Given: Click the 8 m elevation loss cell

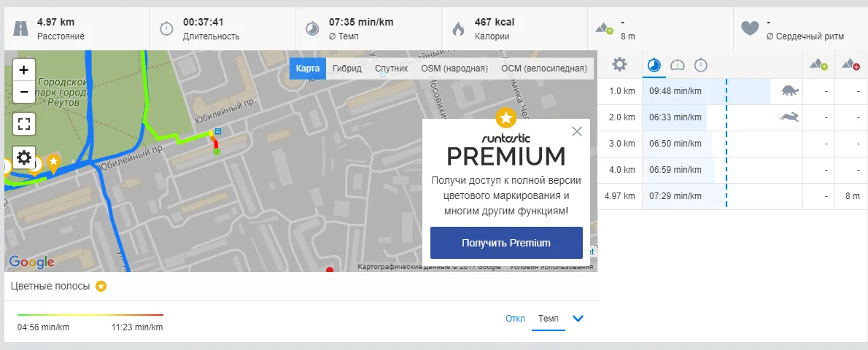Looking at the screenshot, I should [852, 196].
